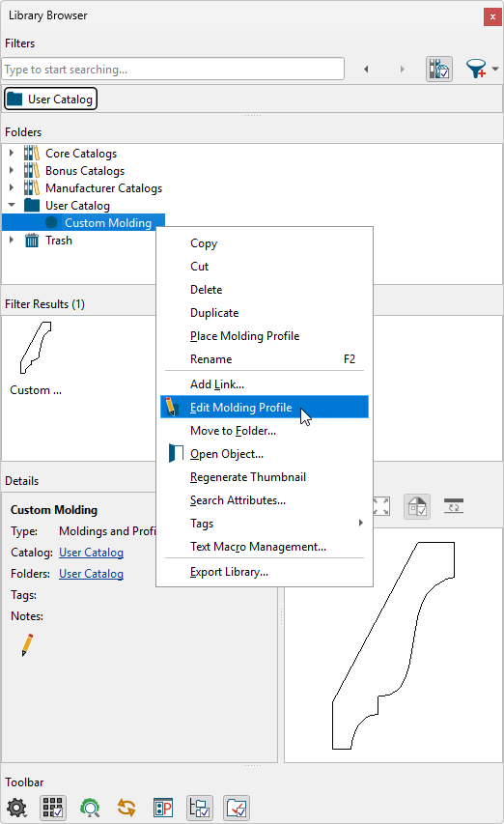Expand the Bonus Catalogs tree node
504x824 pixels.
pos(12,170)
